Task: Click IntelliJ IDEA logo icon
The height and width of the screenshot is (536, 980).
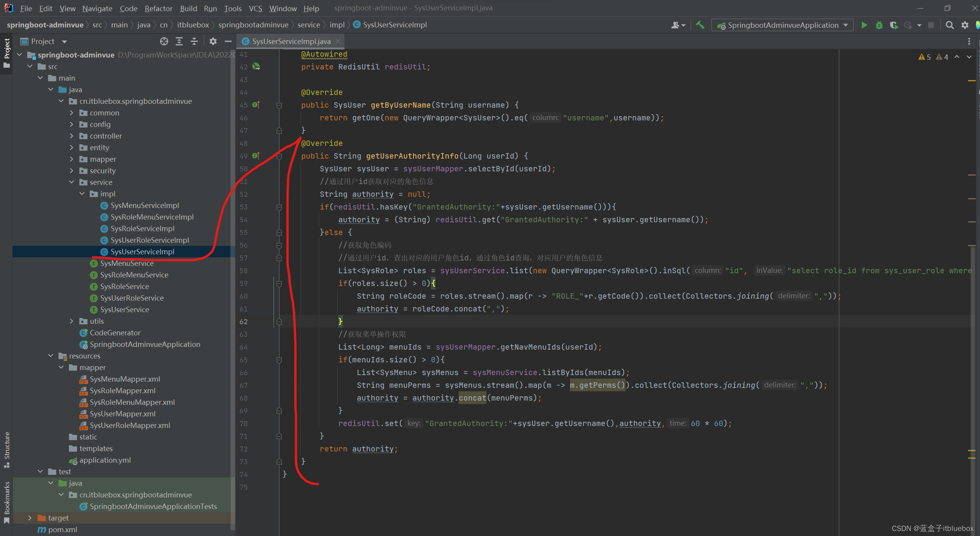Action: click(8, 8)
